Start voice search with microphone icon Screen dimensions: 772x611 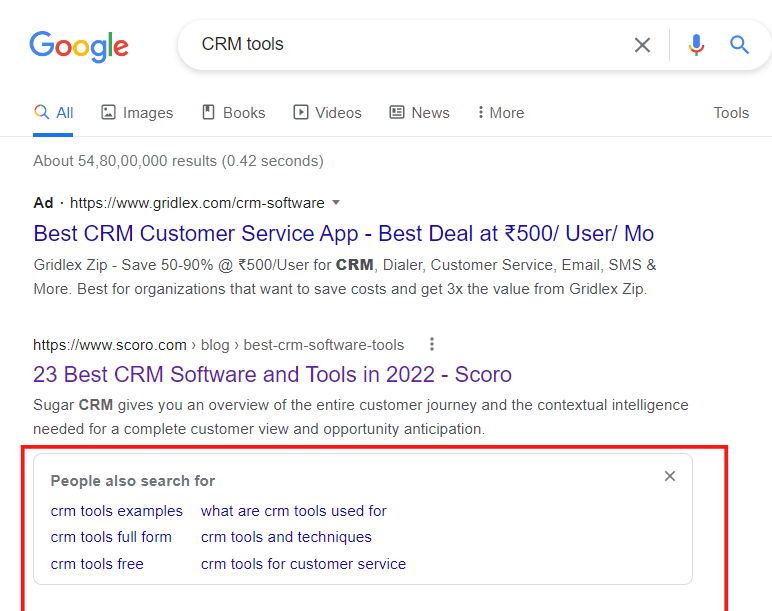696,45
